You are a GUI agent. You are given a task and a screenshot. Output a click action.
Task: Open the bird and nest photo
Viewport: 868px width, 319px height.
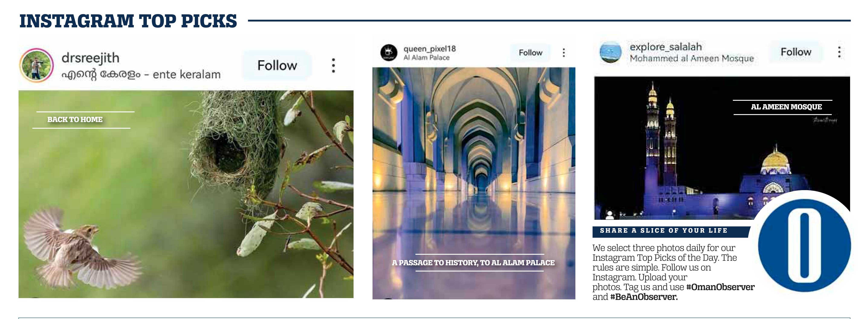tap(186, 194)
